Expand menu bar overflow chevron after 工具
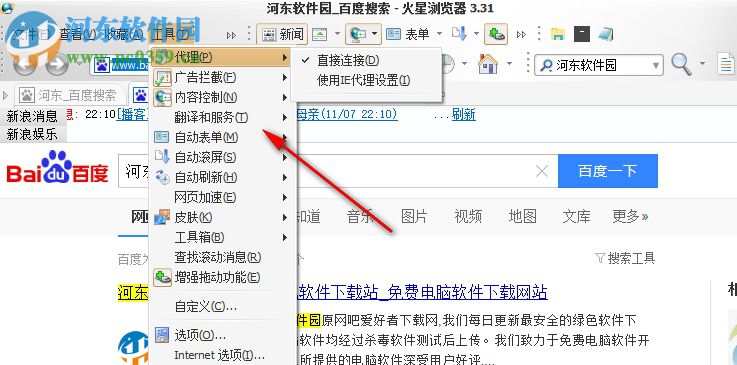The height and width of the screenshot is (365, 737). pos(231,35)
